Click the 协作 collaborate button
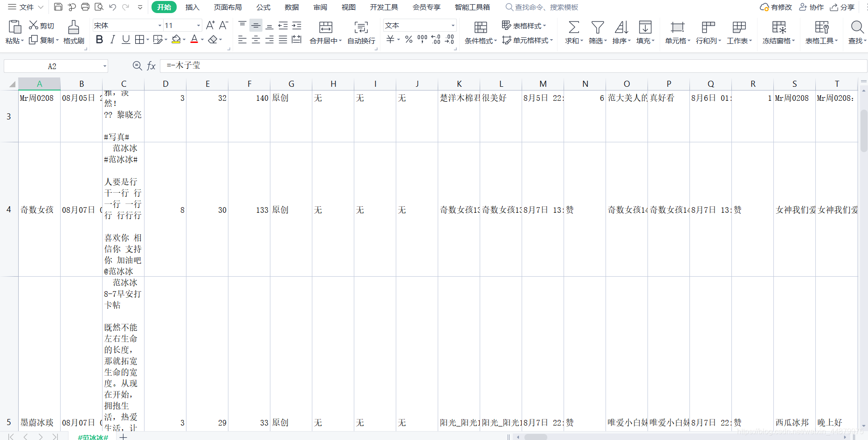This screenshot has height=440, width=868. (812, 7)
